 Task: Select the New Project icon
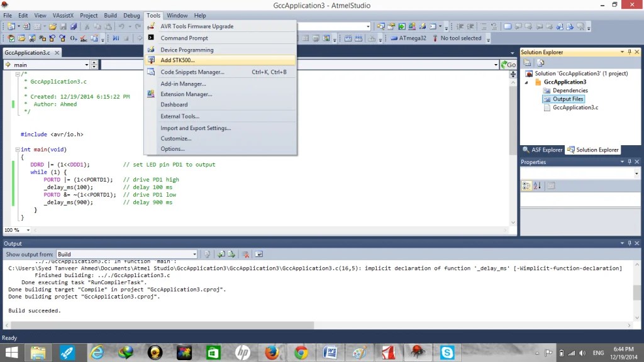click(11, 27)
